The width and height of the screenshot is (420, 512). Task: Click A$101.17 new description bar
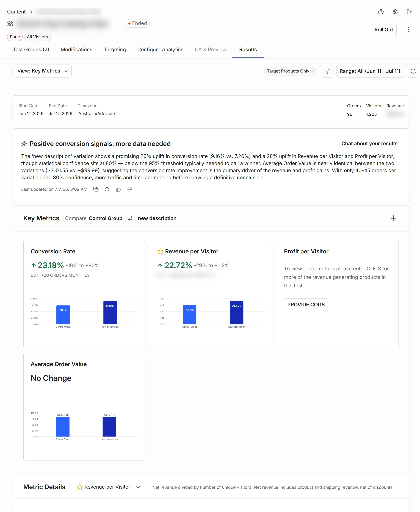[x=109, y=427]
